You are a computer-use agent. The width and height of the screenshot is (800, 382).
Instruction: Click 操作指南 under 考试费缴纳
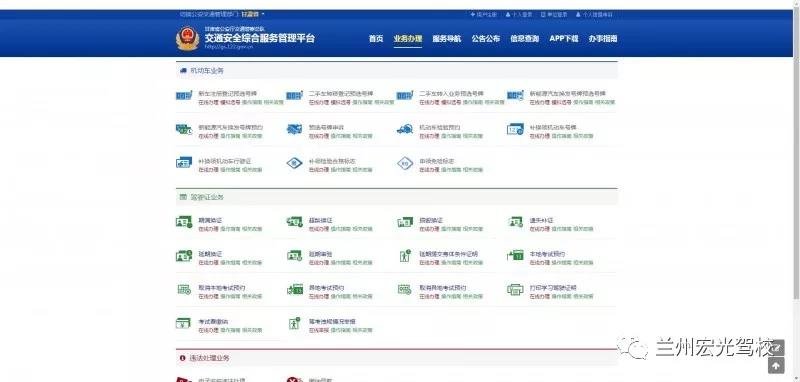point(230,330)
